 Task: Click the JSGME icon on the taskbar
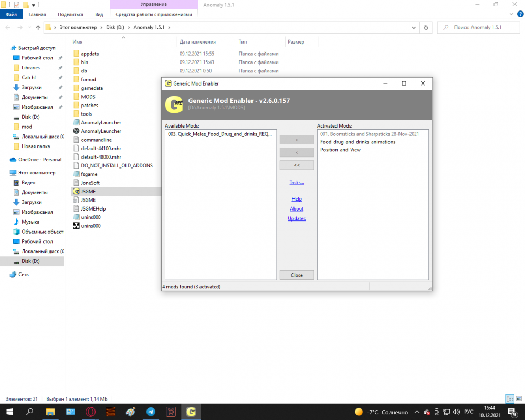point(192,412)
